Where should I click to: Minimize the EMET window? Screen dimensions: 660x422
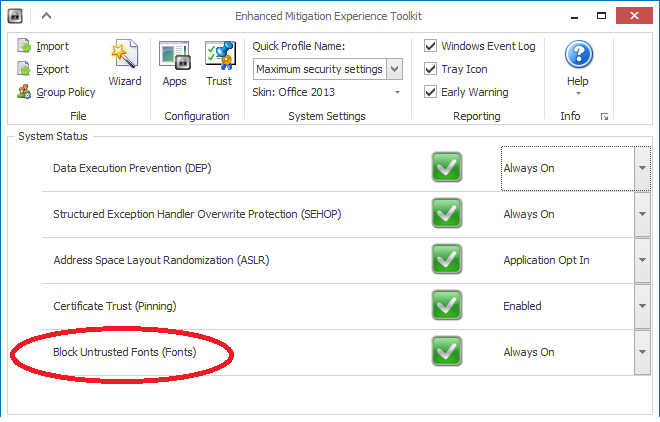pos(574,16)
